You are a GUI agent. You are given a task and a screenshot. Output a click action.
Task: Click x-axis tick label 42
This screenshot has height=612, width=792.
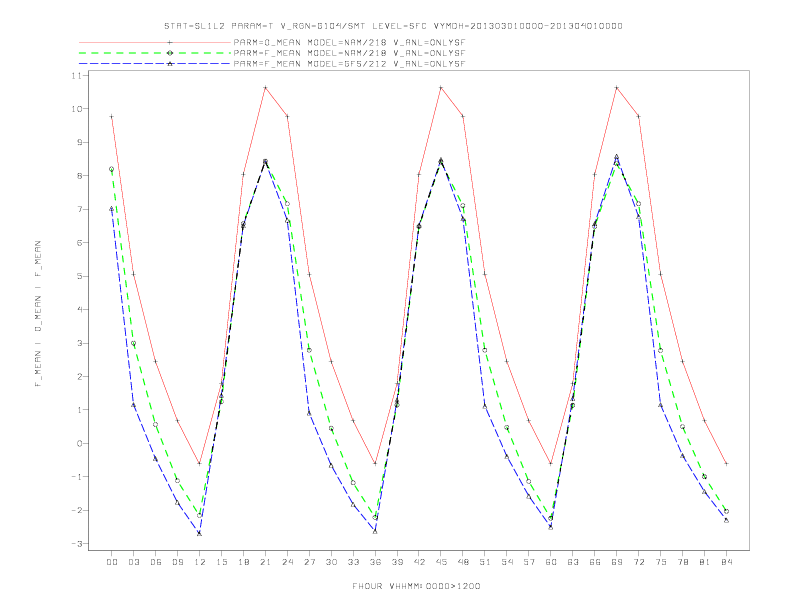coord(419,562)
